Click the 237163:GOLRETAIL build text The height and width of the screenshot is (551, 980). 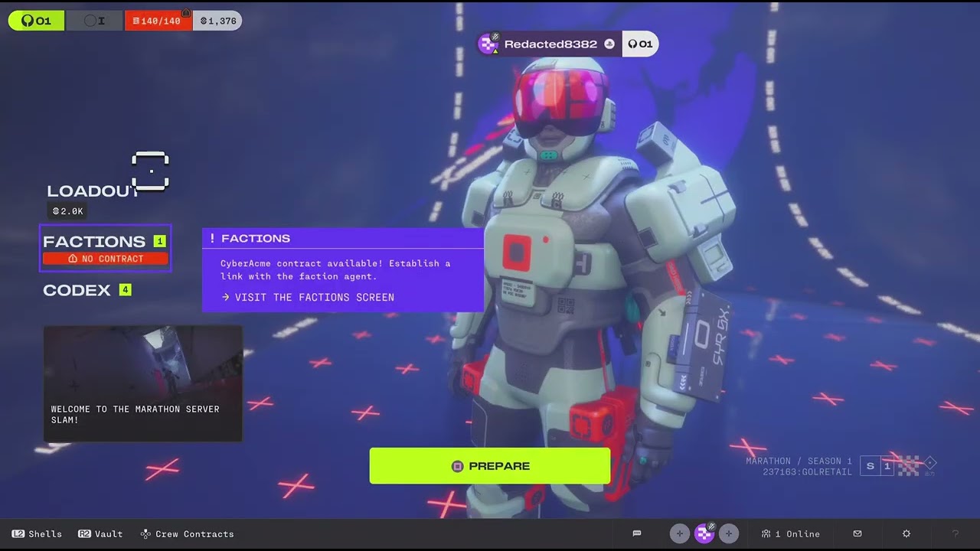[807, 472]
